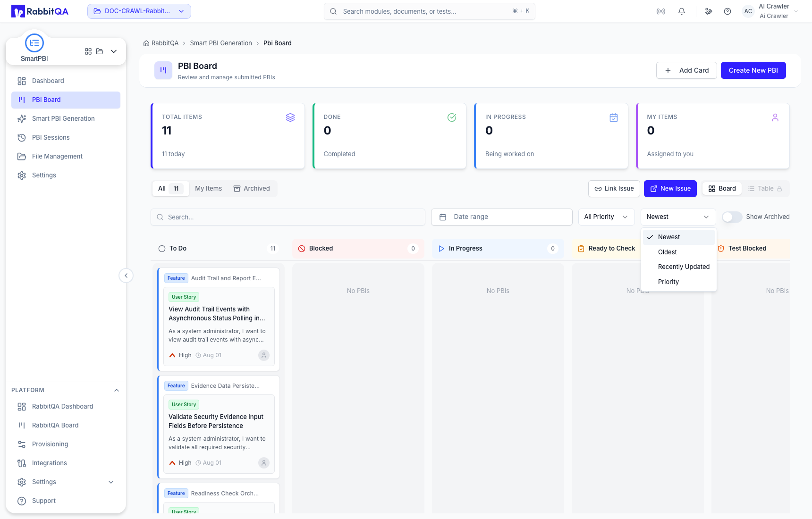Screen dimensions: 812x519
Task: Click the To Do column circle icon
Action: pyautogui.click(x=162, y=249)
